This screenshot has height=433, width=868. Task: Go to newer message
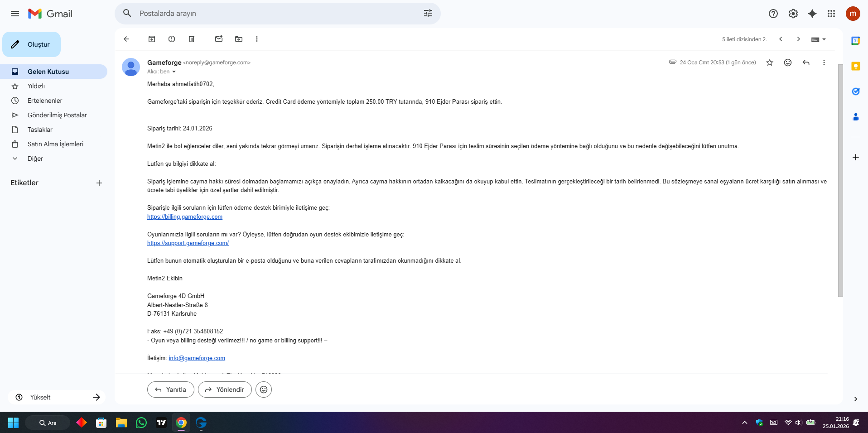(x=781, y=39)
